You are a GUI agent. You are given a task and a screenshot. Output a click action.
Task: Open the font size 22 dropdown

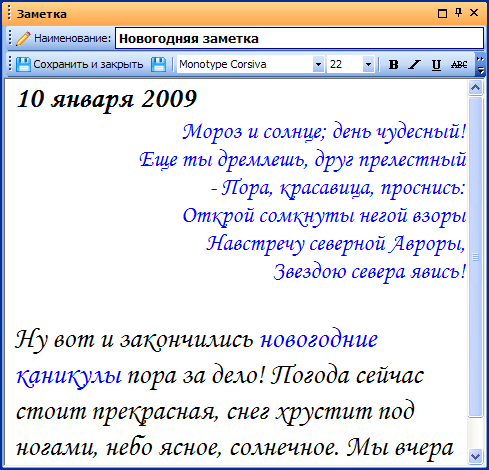[x=368, y=64]
